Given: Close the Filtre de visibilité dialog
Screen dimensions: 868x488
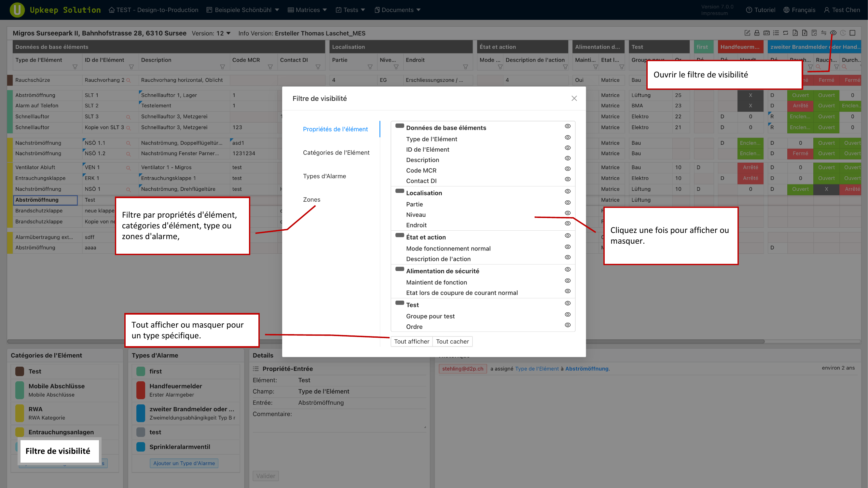Looking at the screenshot, I should 574,98.
